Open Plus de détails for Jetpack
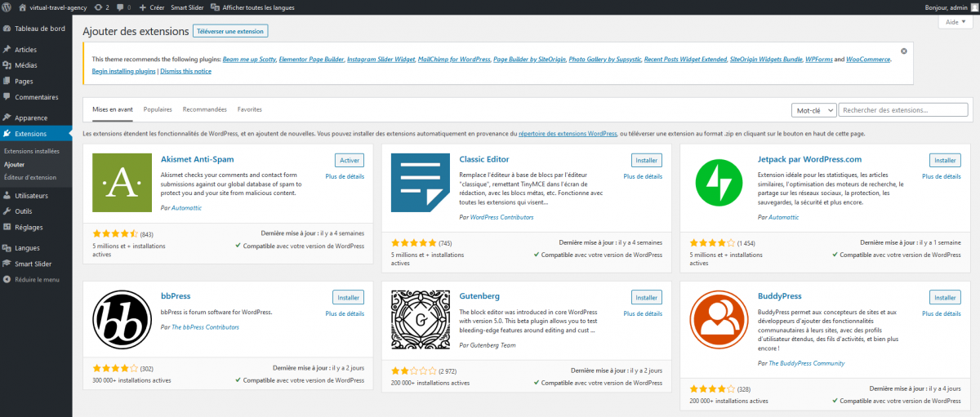The width and height of the screenshot is (980, 417). (x=941, y=176)
